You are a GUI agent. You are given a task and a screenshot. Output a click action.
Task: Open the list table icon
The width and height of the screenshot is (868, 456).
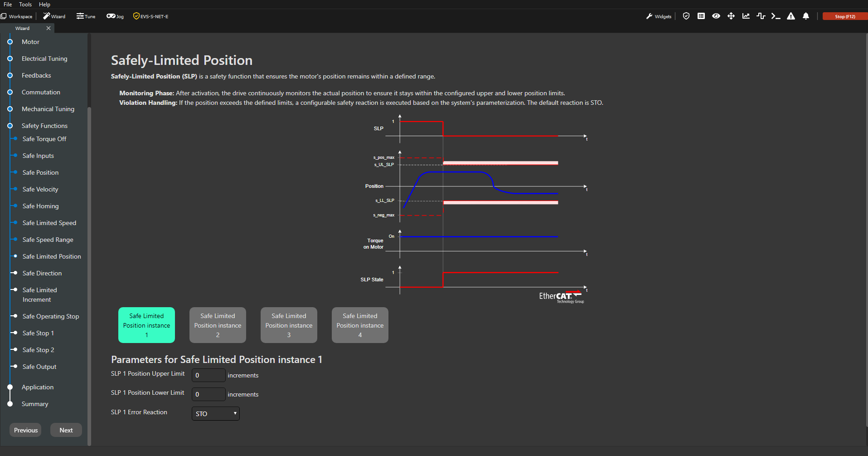click(701, 16)
